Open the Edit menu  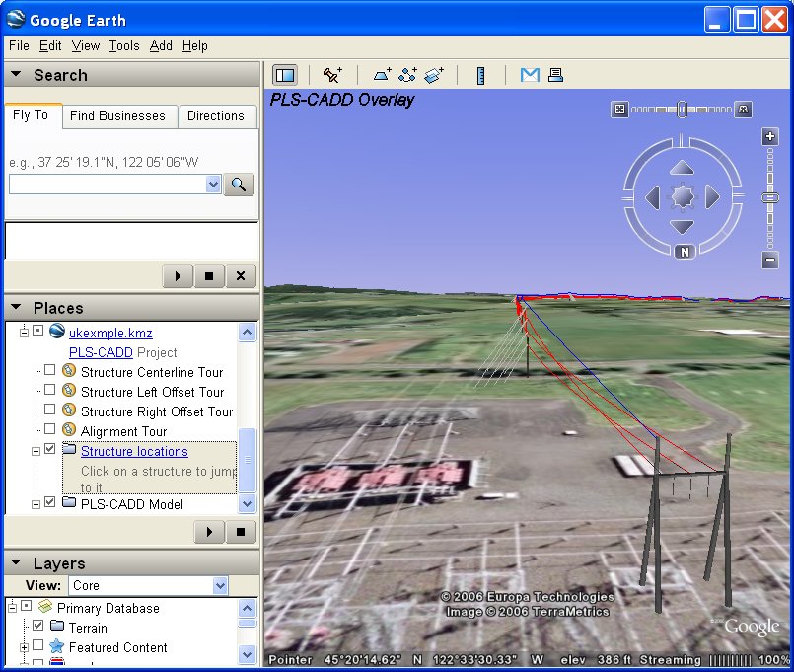(x=50, y=46)
